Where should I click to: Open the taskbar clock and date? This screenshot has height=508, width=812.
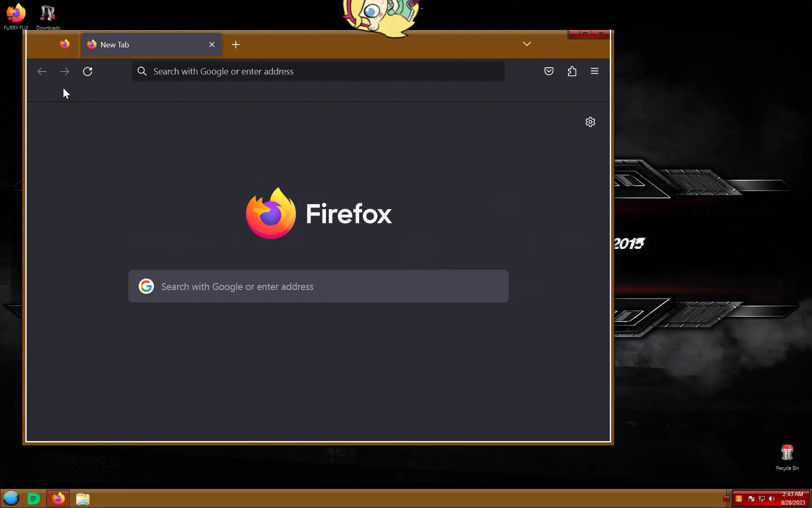click(x=793, y=498)
